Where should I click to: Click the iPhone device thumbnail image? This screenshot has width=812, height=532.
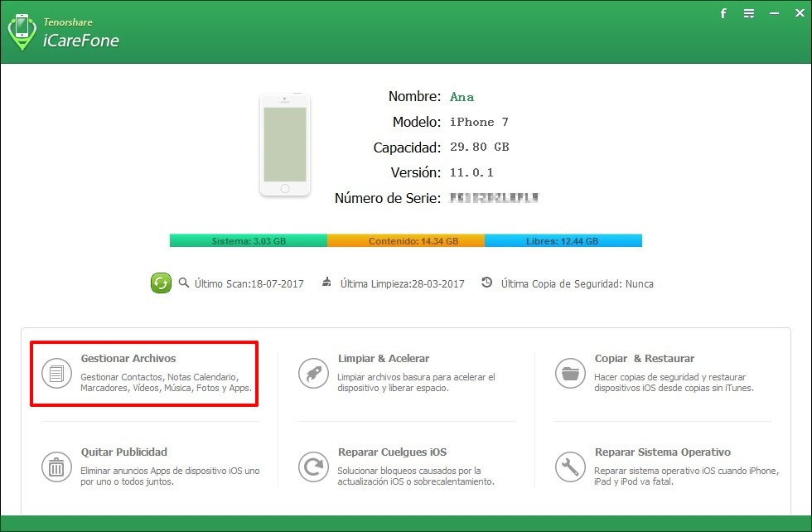point(285,144)
